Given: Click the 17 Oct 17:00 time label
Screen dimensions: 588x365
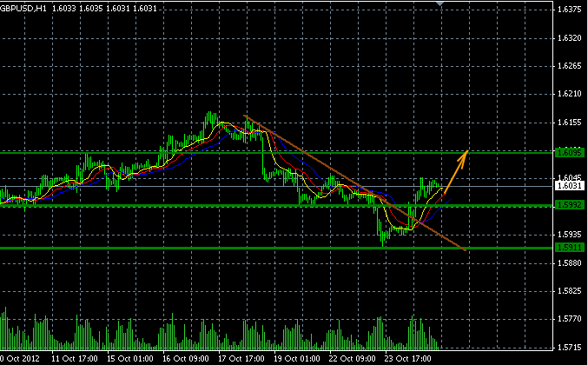Looking at the screenshot, I should (241, 359).
